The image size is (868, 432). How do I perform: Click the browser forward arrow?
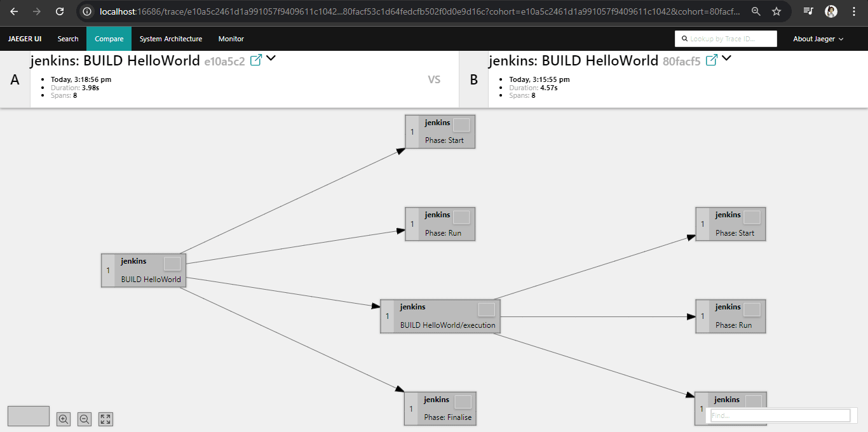point(37,11)
